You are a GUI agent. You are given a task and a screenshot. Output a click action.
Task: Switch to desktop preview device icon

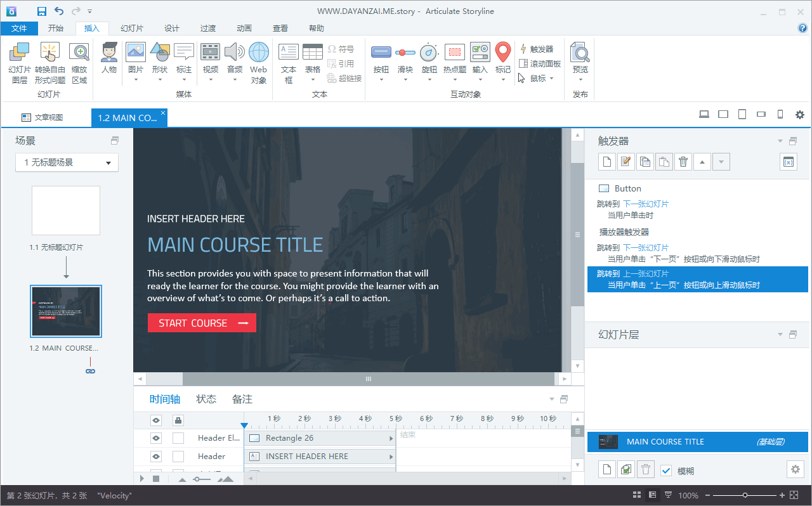tap(704, 115)
